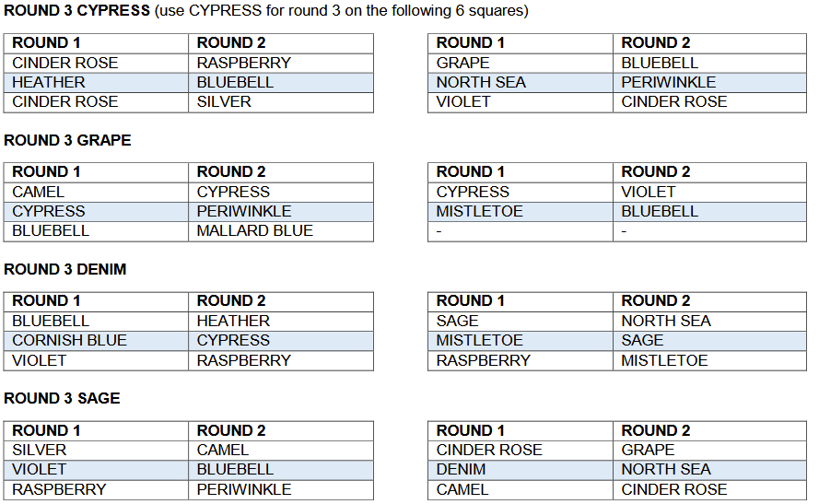Screen dimensions: 819x504
Task: Click the GRAPE cell beside BLUEBELL
Action: point(463,63)
